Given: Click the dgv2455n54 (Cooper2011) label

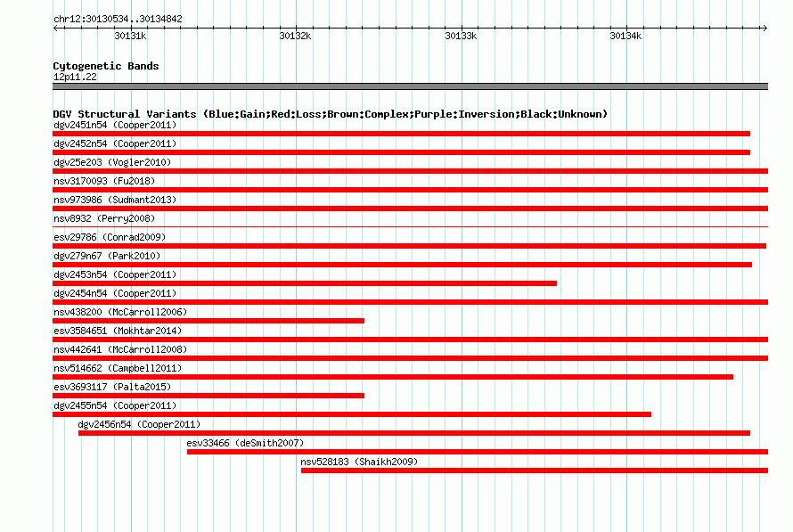Looking at the screenshot, I should (115, 405).
